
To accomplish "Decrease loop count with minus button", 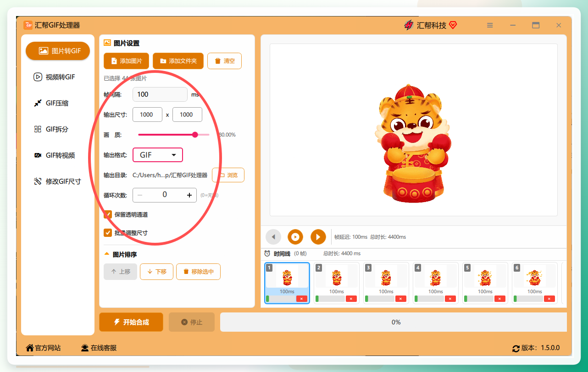I will click(x=140, y=195).
